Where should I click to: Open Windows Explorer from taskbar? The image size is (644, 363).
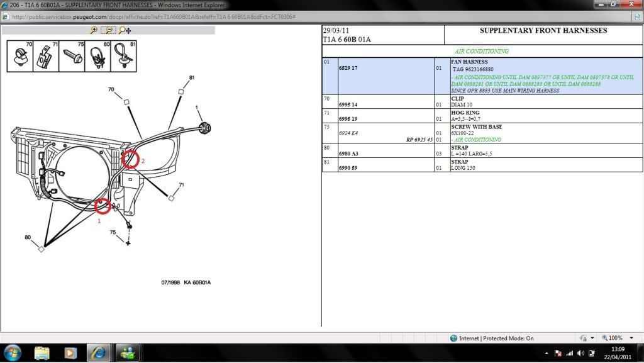42,353
